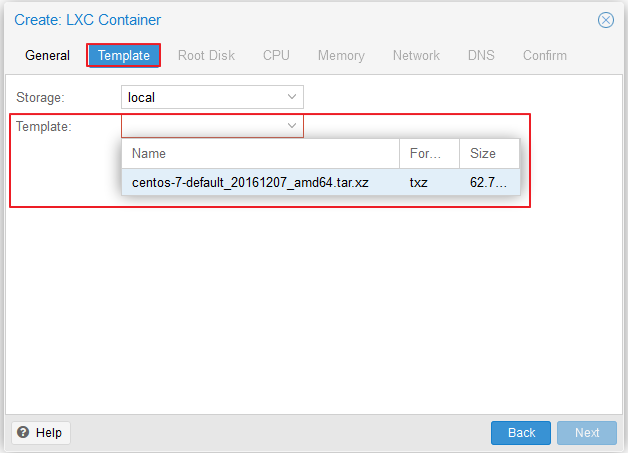Switch to the General tab

coord(47,55)
